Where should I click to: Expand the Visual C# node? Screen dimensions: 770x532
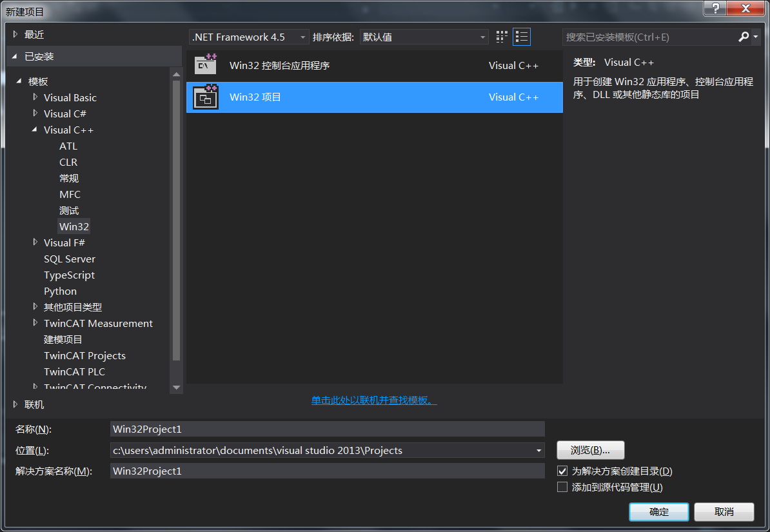(x=35, y=113)
